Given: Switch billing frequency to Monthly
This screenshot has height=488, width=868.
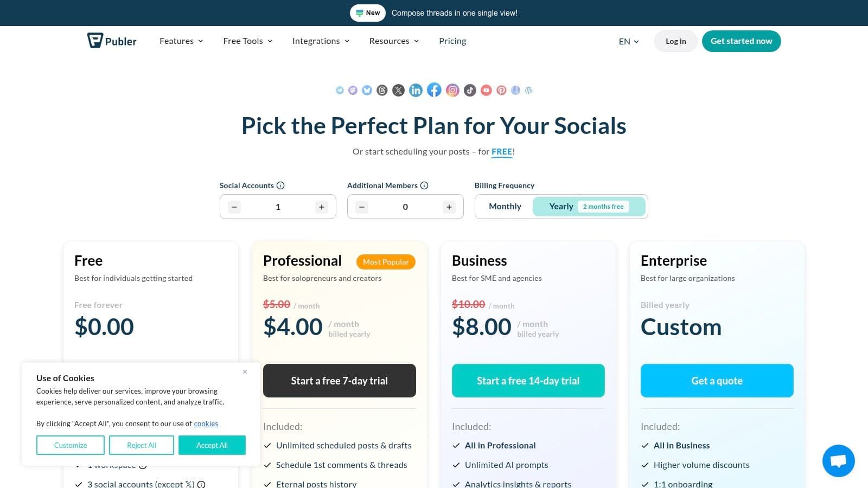Looking at the screenshot, I should [x=505, y=207].
